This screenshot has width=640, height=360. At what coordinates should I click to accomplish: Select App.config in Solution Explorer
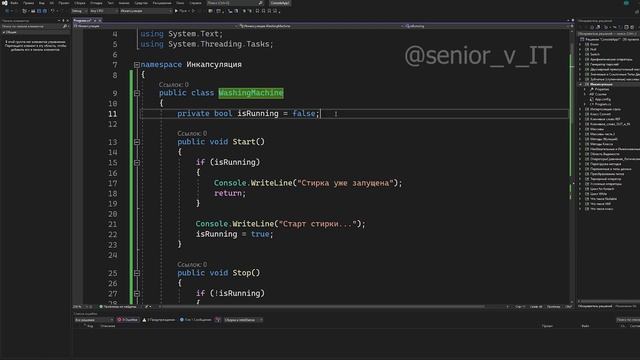602,99
